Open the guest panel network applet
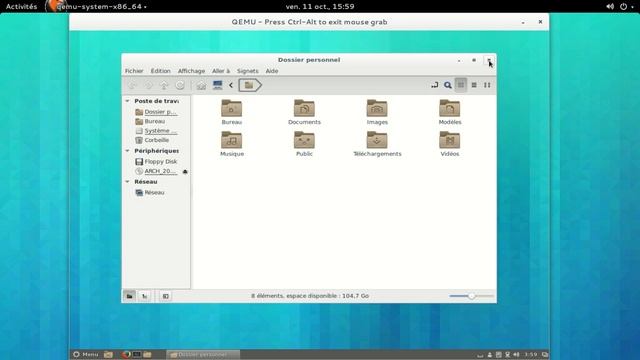Viewport: 640px width, 360px height. click(x=507, y=355)
